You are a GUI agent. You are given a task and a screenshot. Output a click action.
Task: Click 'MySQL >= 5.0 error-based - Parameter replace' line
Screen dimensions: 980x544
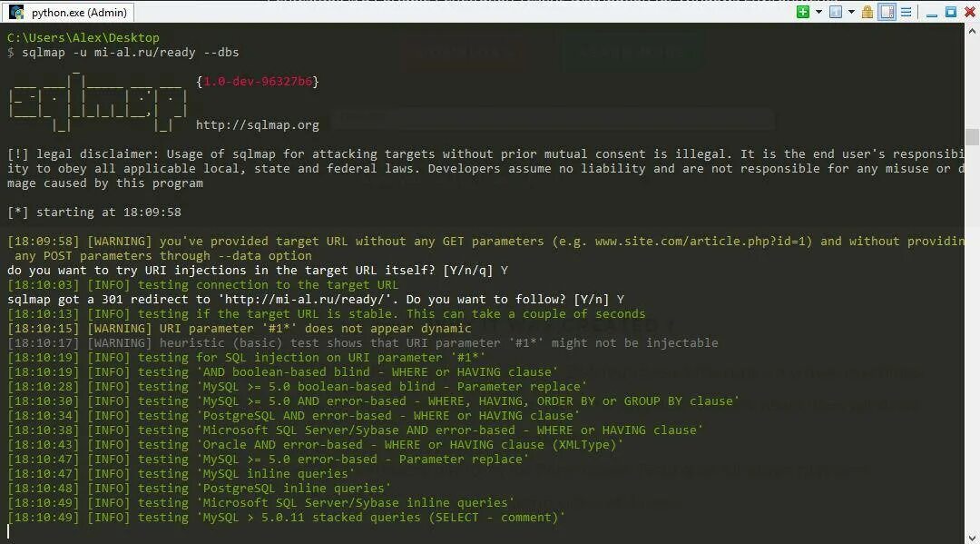[268, 460]
